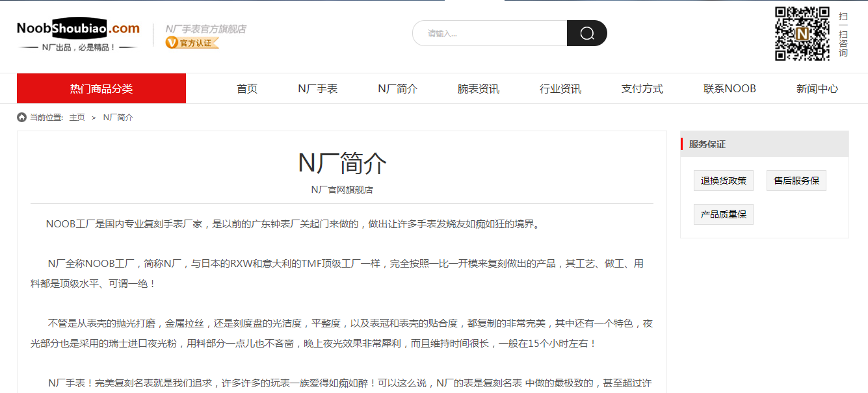Click the 扫一扫咨询 text beside QR code
Image resolution: width=868 pixels, height=393 pixels.
pos(843,34)
